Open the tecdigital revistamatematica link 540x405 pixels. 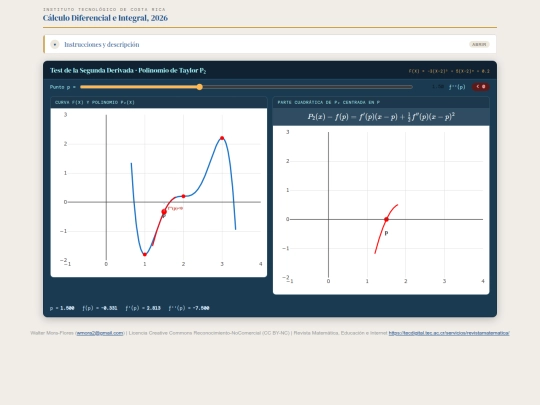(x=449, y=333)
